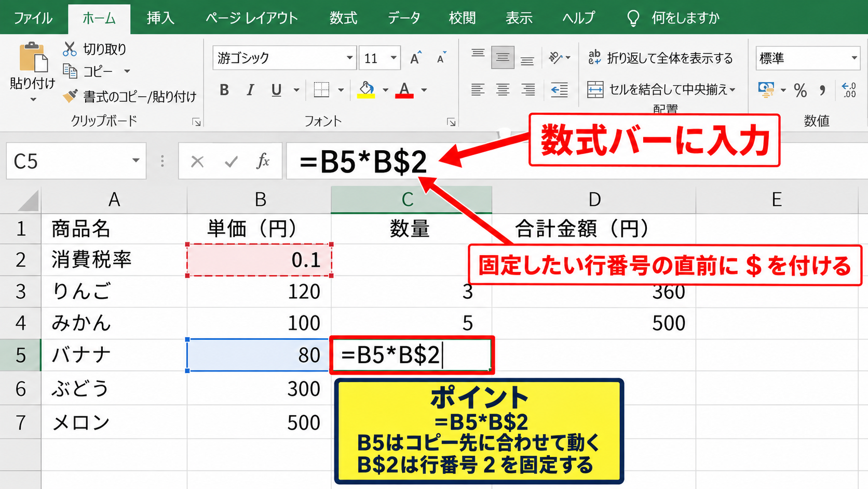Screen dimensions: 868x489
Task: Expand the font color dropdown arrow
Action: click(424, 90)
